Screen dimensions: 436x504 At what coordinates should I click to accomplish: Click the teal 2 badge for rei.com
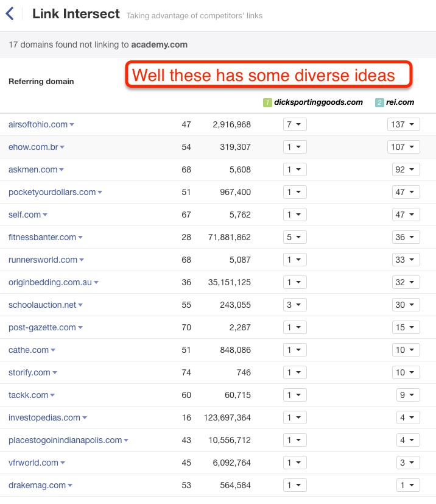(x=379, y=102)
